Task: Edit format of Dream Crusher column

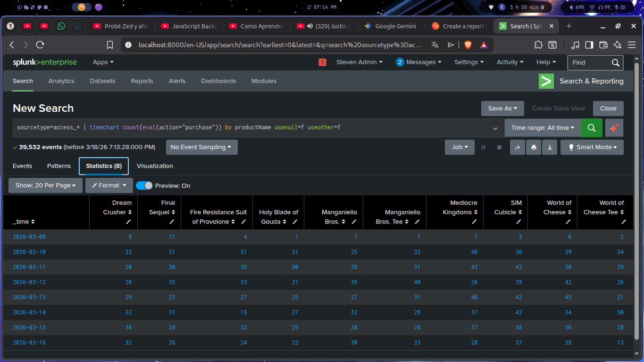Action: click(x=128, y=221)
